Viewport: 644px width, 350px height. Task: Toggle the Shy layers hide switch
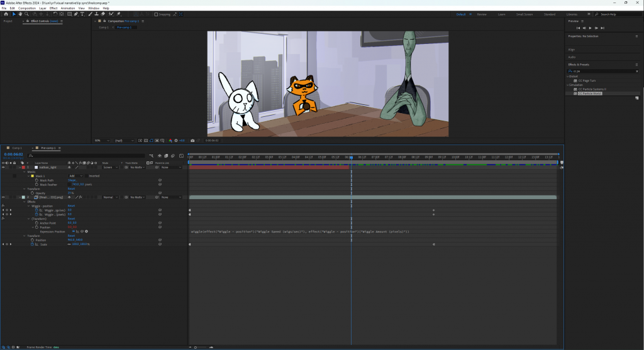tap(160, 156)
